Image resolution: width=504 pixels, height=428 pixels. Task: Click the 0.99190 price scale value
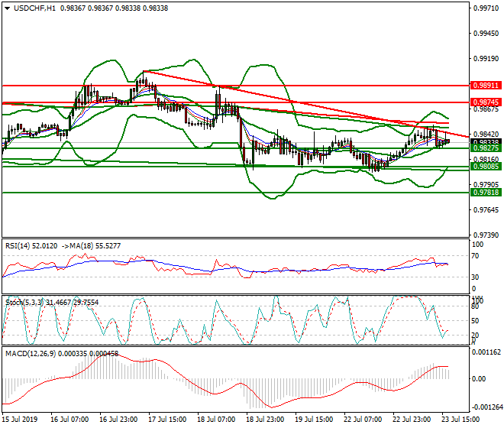486,59
